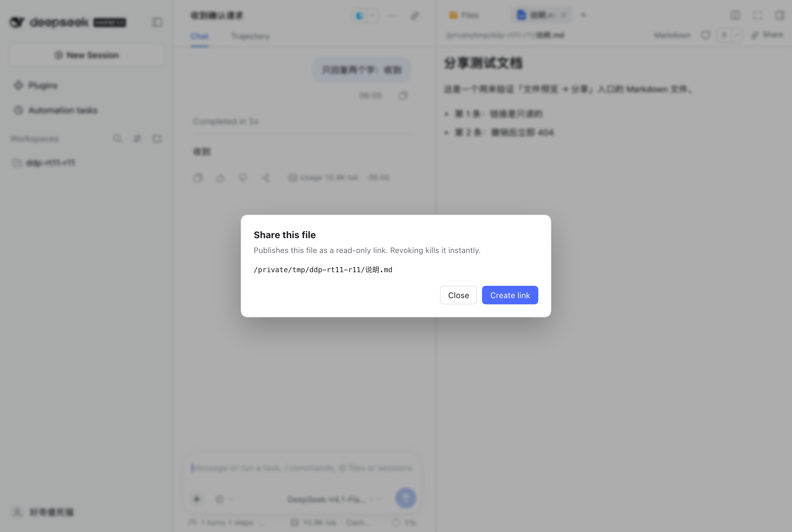Image resolution: width=792 pixels, height=532 pixels.
Task: Send the message with the arrow button
Action: (406, 498)
